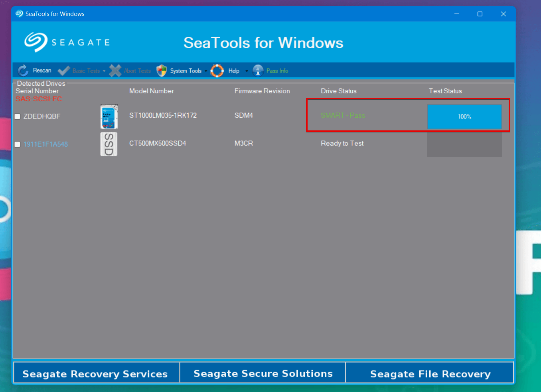This screenshot has width=541, height=392.
Task: Click firmware revision M3CR
Action: [244, 143]
